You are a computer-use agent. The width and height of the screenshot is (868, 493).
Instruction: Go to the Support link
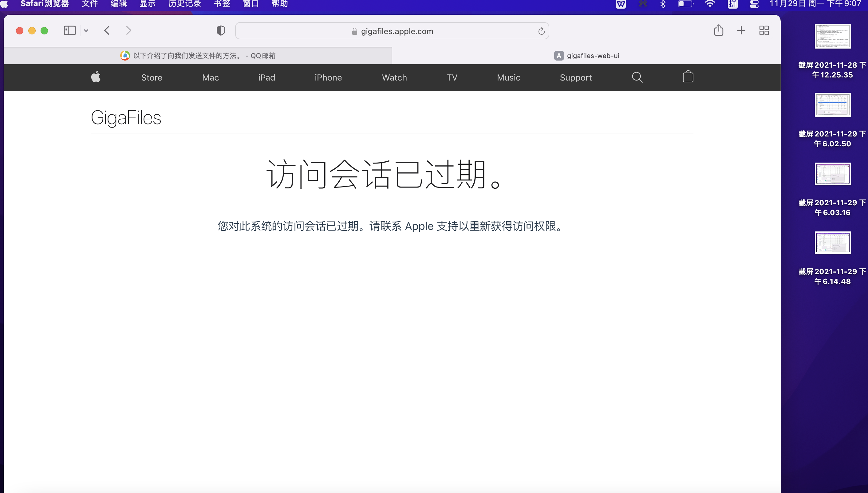click(575, 77)
